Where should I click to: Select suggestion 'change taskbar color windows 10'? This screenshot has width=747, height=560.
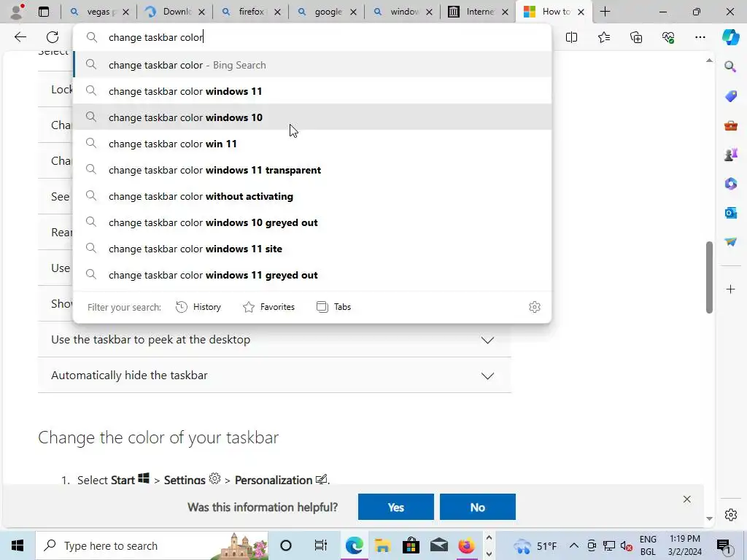(312, 117)
